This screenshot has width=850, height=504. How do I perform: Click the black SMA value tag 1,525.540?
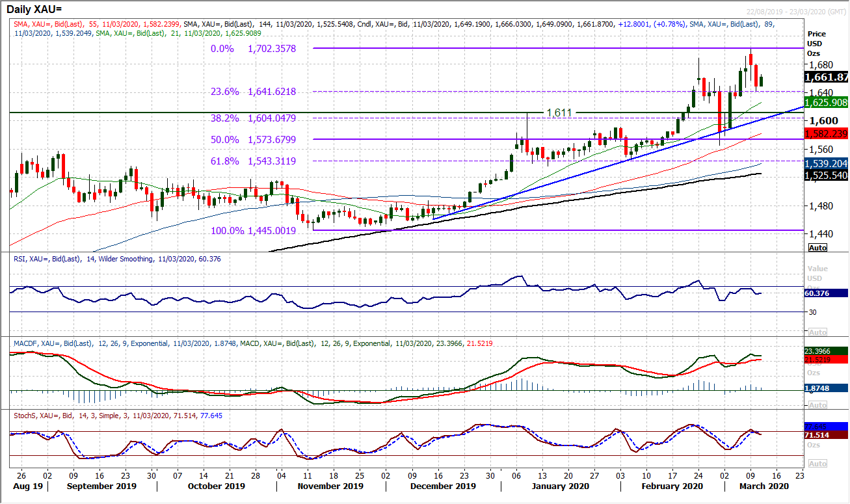[827, 175]
